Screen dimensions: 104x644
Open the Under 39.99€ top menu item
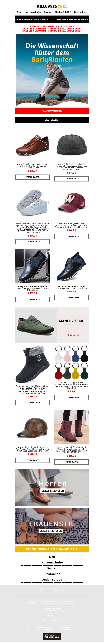point(63,12)
